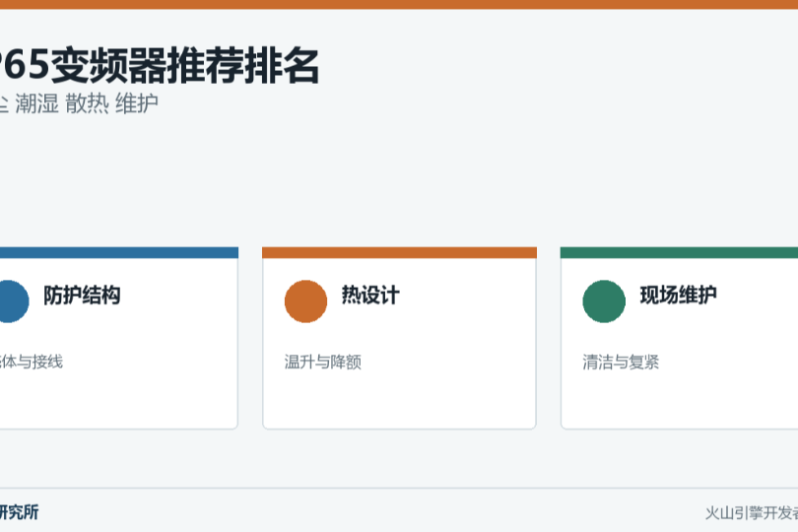This screenshot has height=532, width=798.
Task: Click the orange banner strip at page top
Action: (x=399, y=5)
